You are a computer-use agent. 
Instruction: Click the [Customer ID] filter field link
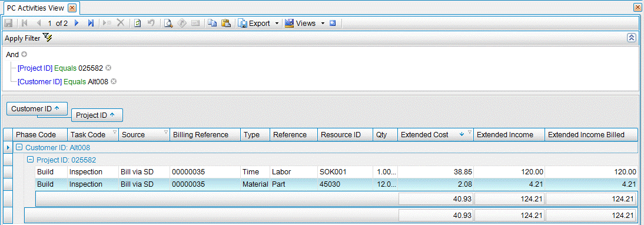pyautogui.click(x=40, y=82)
